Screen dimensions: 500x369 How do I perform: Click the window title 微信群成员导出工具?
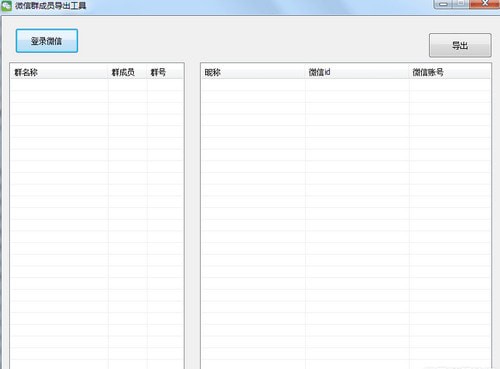[x=50, y=6]
